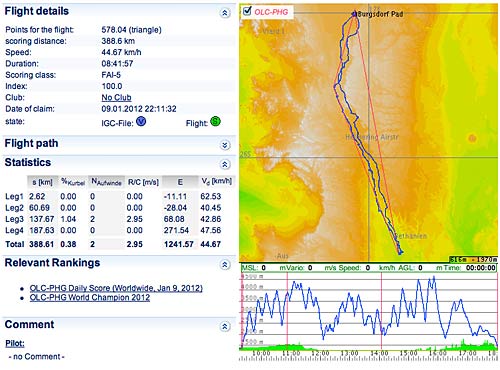Select Leg2 glide ratio -28.04
The image size is (500, 370).
tap(175, 208)
